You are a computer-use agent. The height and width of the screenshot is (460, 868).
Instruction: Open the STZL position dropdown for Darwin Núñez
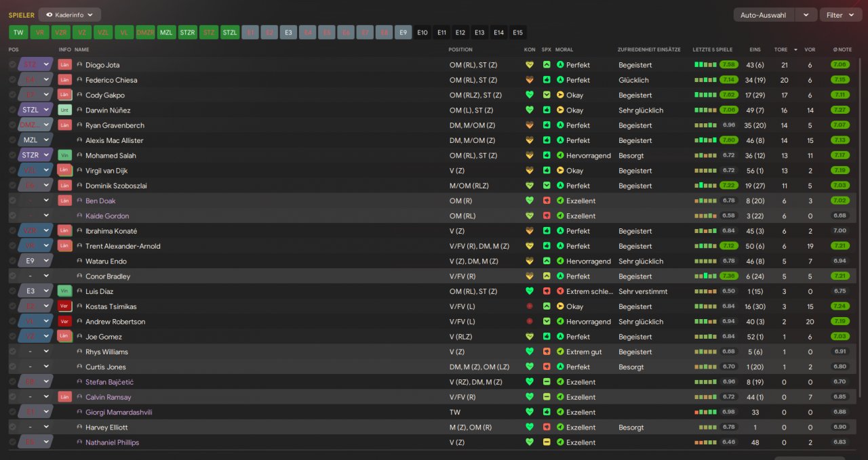click(x=35, y=110)
